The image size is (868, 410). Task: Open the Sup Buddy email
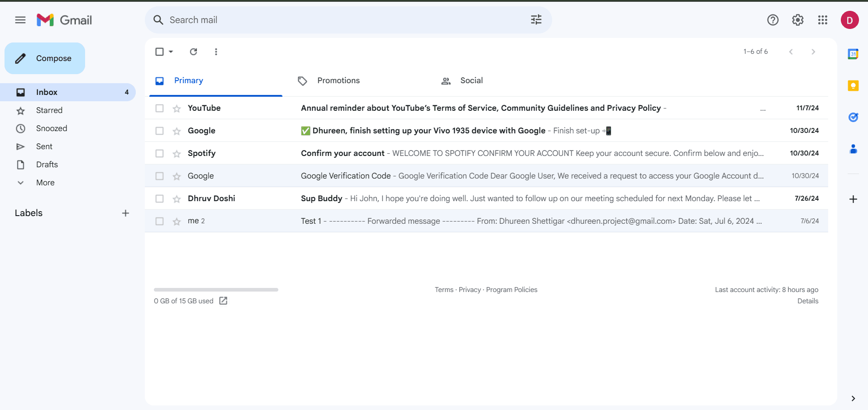486,198
